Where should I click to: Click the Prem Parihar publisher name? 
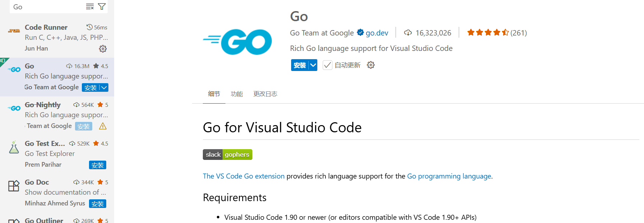[43, 165]
